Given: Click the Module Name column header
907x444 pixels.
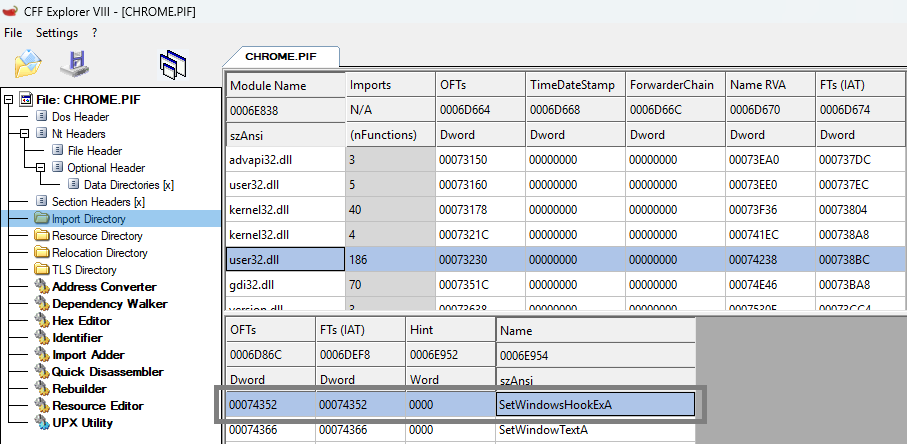Looking at the screenshot, I should coord(285,85).
